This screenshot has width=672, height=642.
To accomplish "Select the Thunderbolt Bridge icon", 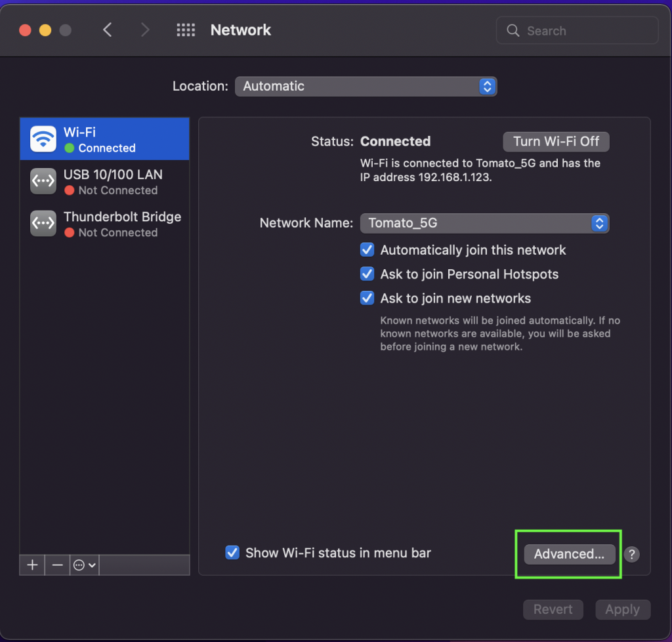I will [x=43, y=223].
